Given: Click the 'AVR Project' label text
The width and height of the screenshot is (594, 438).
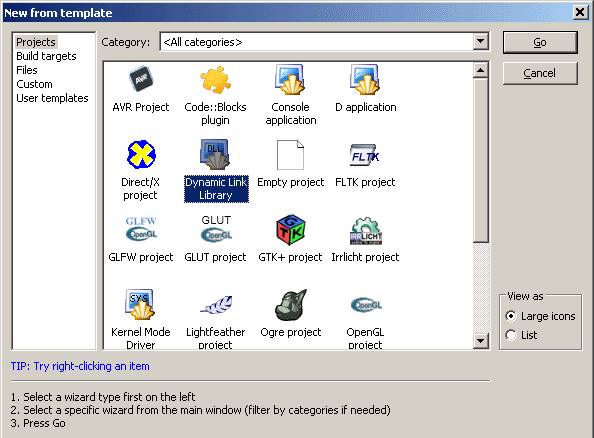Looking at the screenshot, I should click(141, 107).
